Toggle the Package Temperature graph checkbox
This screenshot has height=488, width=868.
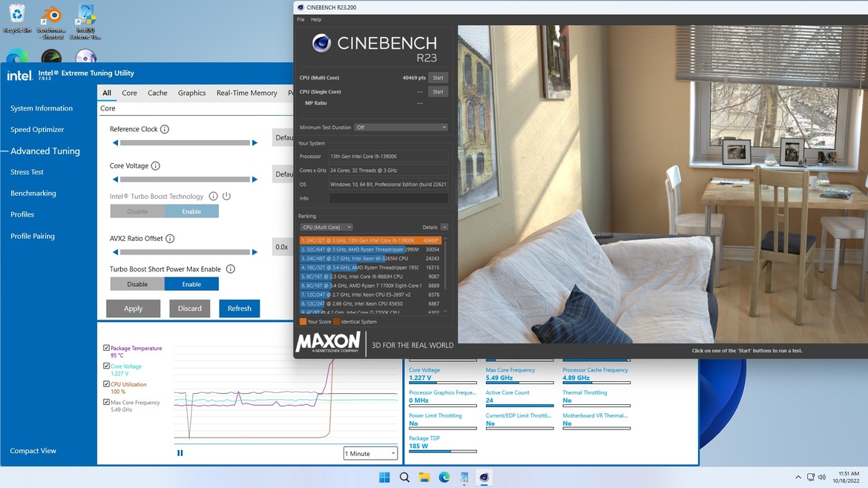(106, 348)
